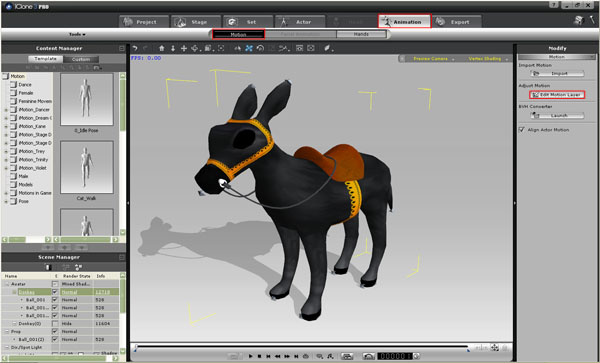The width and height of the screenshot is (600, 363).
Task: Collapse the Prop group in Scene Manager
Action: click(x=7, y=332)
